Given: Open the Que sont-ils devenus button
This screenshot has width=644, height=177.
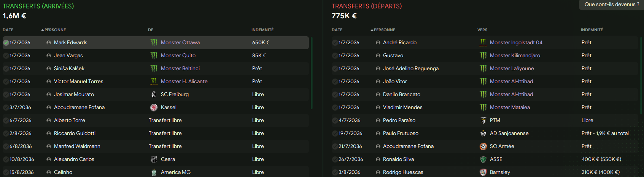Looking at the screenshot, I should (612, 5).
